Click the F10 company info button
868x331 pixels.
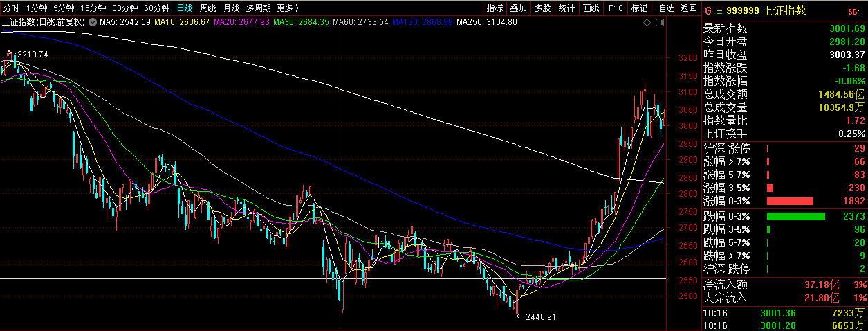tap(615, 8)
